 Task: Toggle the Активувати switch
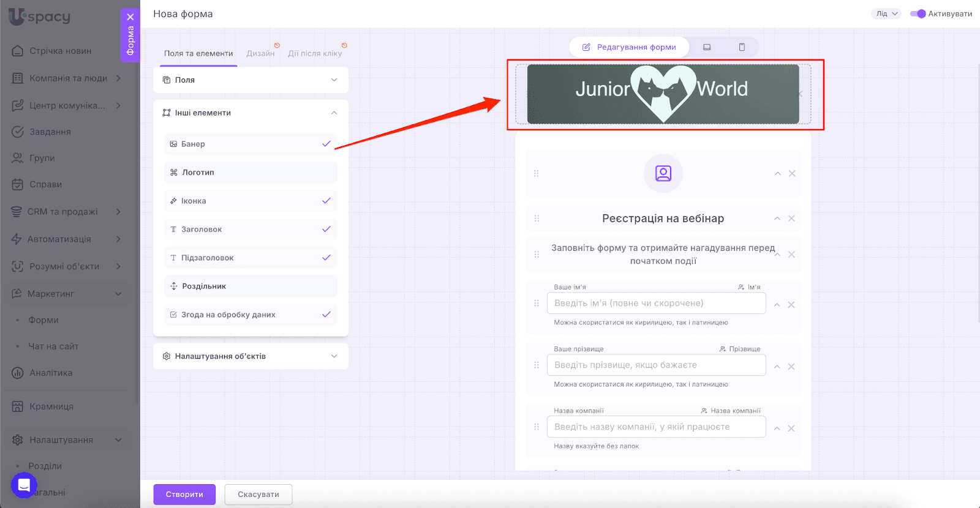pos(918,13)
